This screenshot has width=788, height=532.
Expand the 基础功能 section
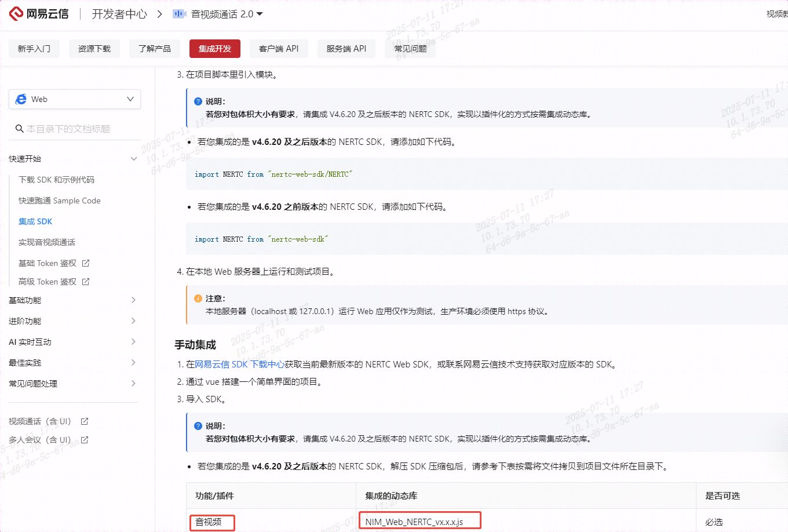pos(134,300)
